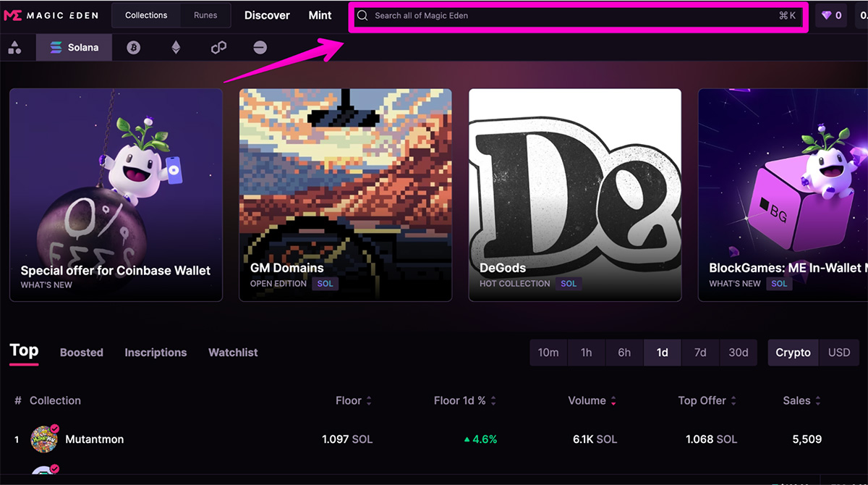Sort by the Floor 1d % column
Screen dimensions: 868x485
tap(465, 400)
